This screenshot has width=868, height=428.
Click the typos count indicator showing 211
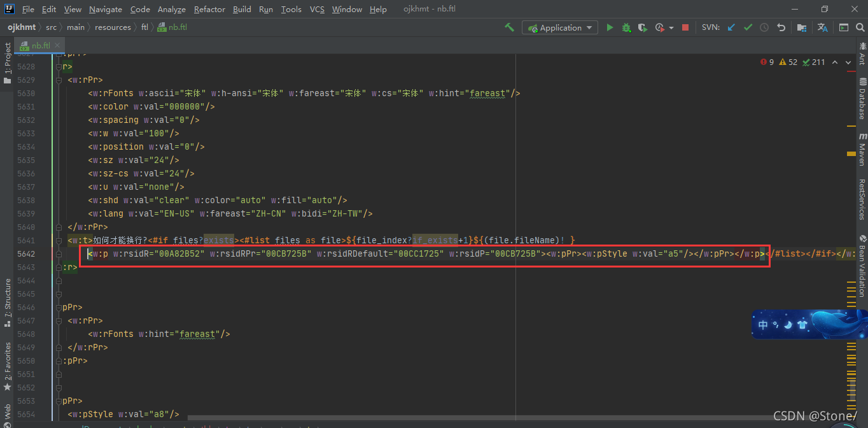(814, 62)
